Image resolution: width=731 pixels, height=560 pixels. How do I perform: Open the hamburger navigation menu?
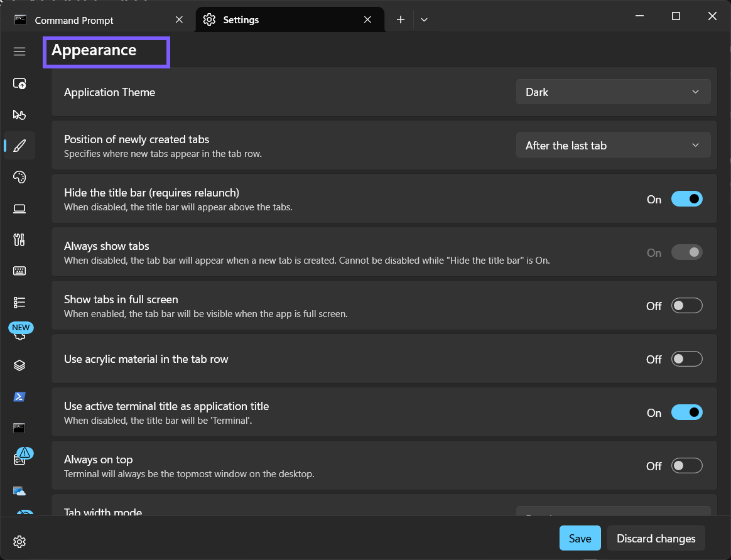pos(19,51)
